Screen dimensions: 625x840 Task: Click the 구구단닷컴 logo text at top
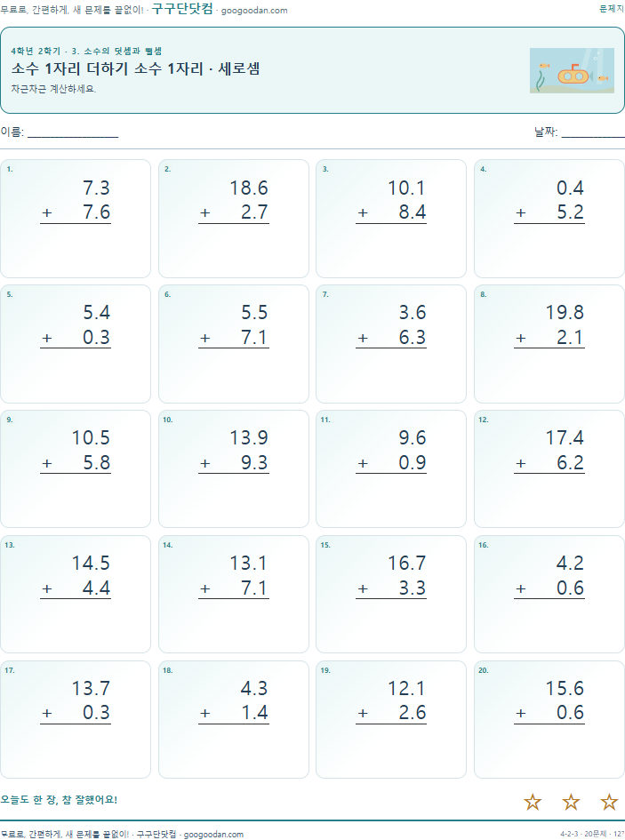point(182,9)
